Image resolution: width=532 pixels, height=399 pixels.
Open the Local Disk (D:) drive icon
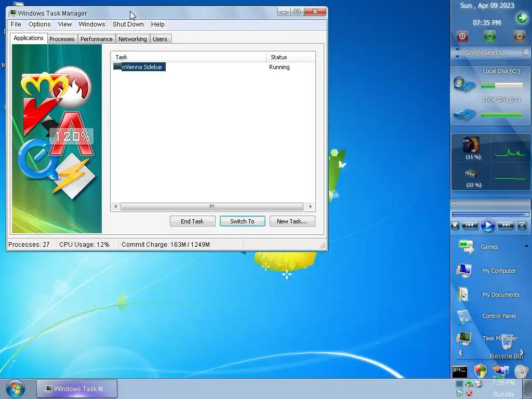(x=464, y=114)
